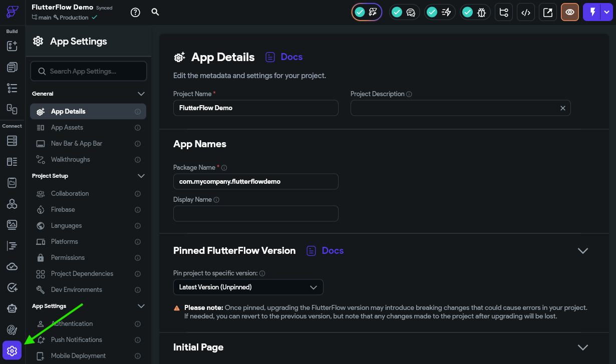Focus the Search App Settings field
Screen dimensions: 616x364
(88, 71)
